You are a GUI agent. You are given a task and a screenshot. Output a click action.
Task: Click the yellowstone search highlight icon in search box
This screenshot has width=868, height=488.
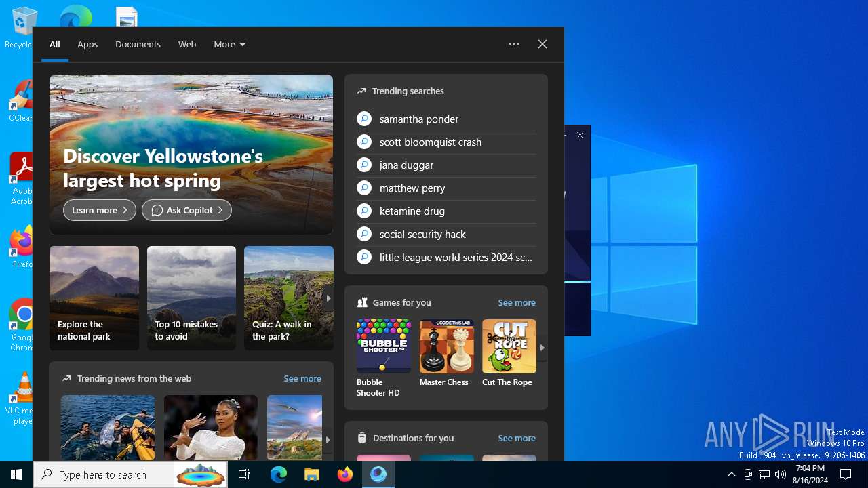tap(200, 474)
